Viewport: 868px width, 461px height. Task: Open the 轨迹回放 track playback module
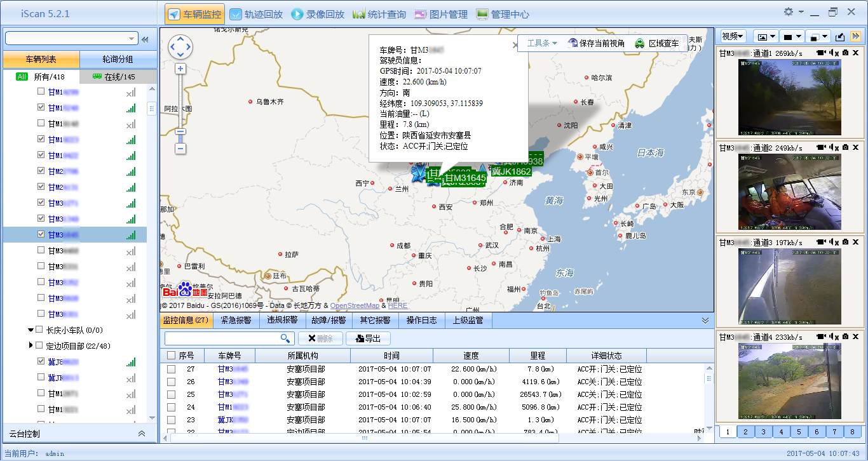256,14
